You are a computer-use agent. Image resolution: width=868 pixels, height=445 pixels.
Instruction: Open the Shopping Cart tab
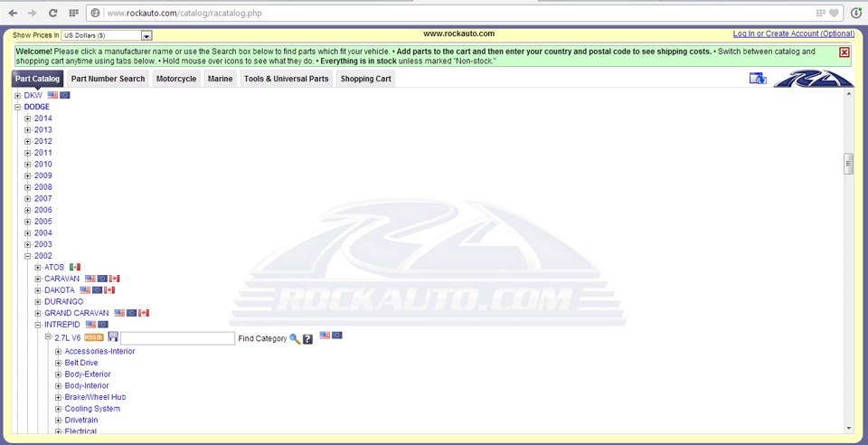pyautogui.click(x=366, y=79)
